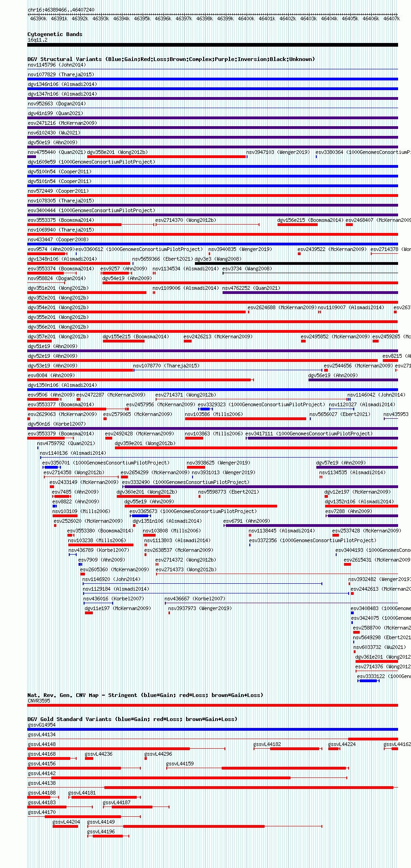Click the blue bar under nsv1077829
The width and height of the screenshot is (411, 868).
(213, 79)
